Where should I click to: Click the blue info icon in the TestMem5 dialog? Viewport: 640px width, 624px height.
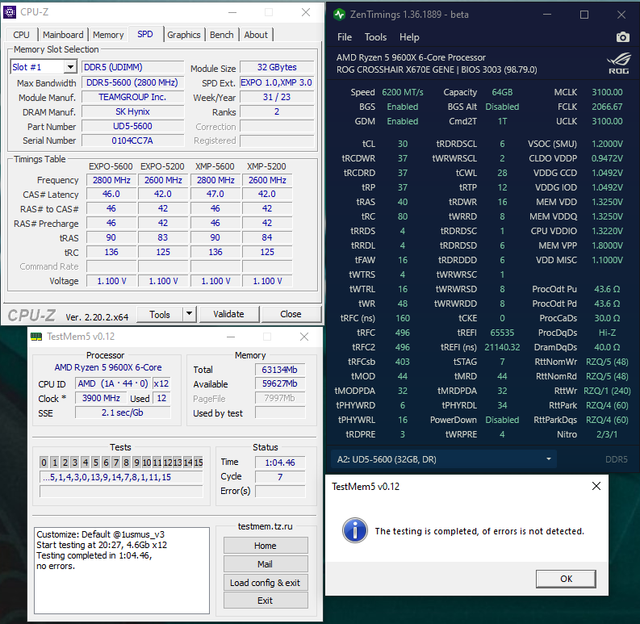tap(355, 531)
